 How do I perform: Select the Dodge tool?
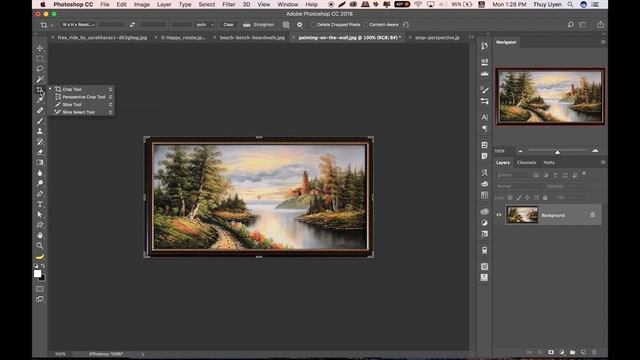[x=40, y=183]
